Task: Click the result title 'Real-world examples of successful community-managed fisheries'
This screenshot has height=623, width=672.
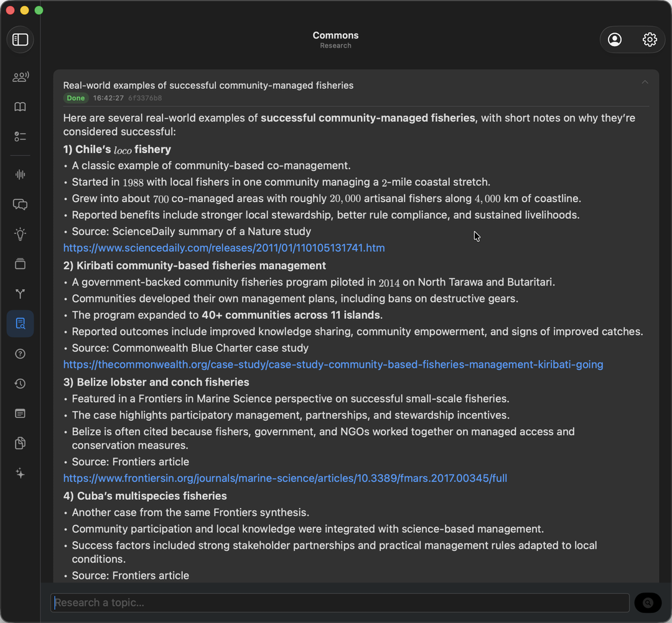Action: tap(208, 85)
